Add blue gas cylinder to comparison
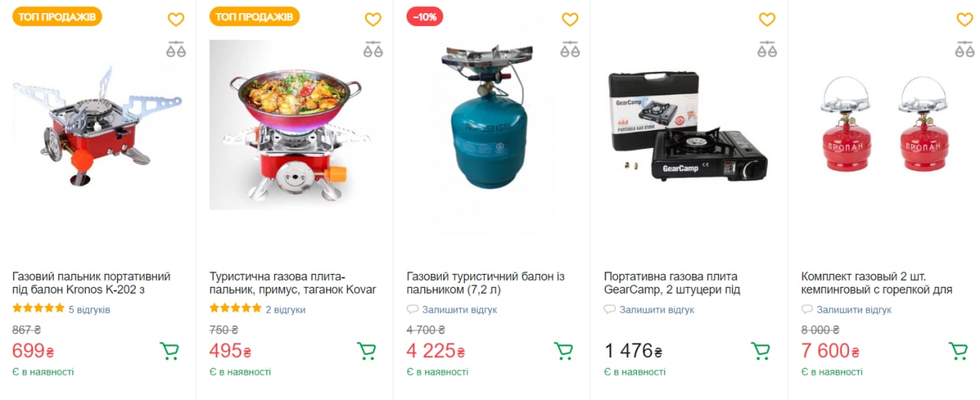 pos(570,50)
